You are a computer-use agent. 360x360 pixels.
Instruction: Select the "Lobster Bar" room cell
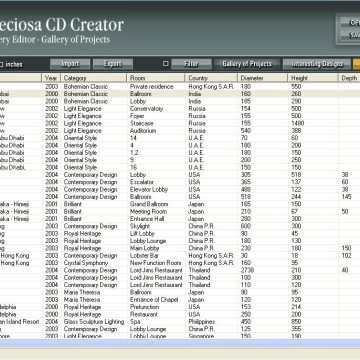pyautogui.click(x=144, y=256)
